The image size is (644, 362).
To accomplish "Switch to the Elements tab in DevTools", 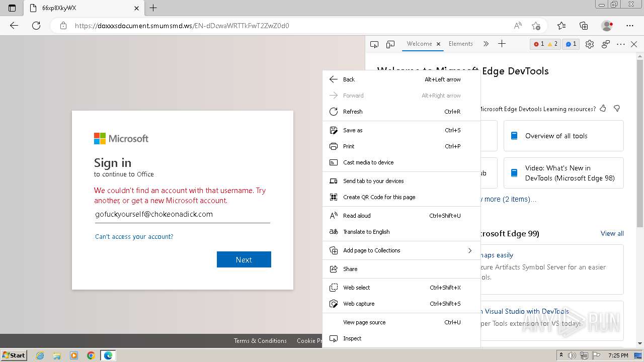I will click(461, 44).
